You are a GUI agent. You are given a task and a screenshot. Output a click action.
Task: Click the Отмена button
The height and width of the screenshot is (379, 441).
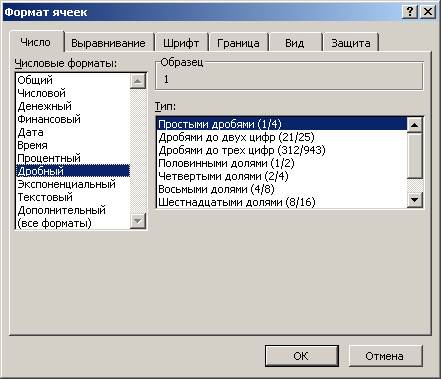[385, 356]
